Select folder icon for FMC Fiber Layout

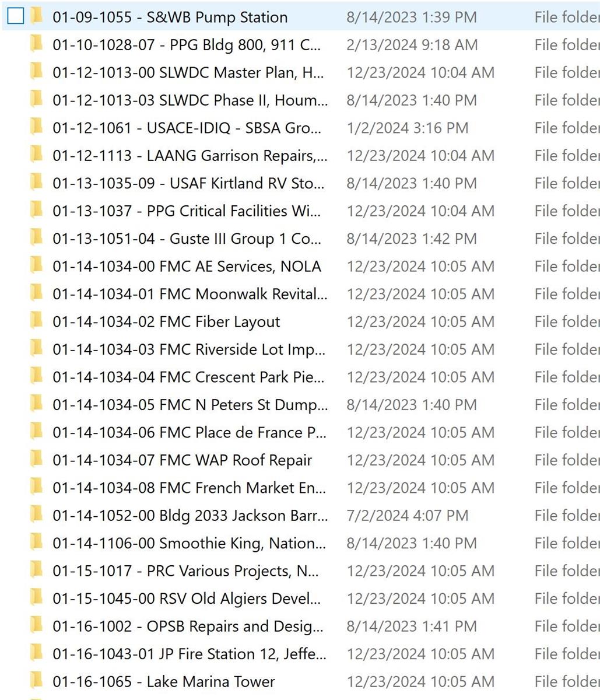click(37, 321)
